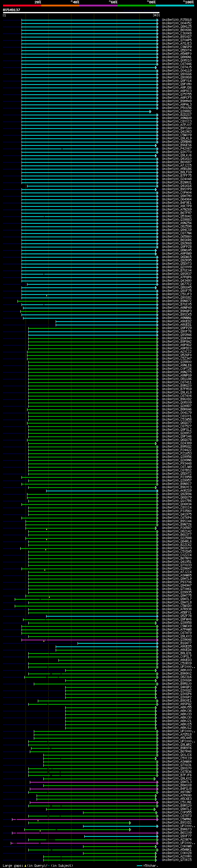This screenshot has width=197, height=868.
Task: Open the UniRef100_P21653 entry
Action: click(177, 453)
